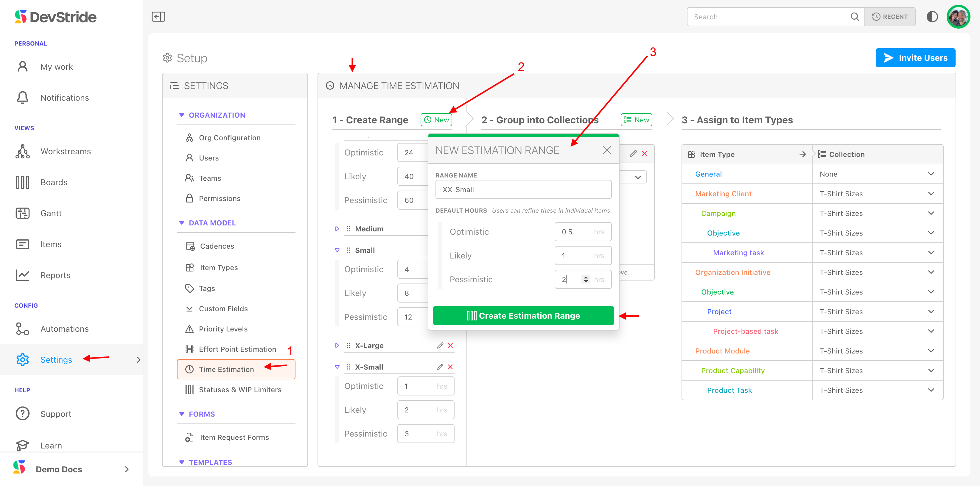Click New button next to Create Range
This screenshot has height=486, width=980.
pyautogui.click(x=436, y=120)
